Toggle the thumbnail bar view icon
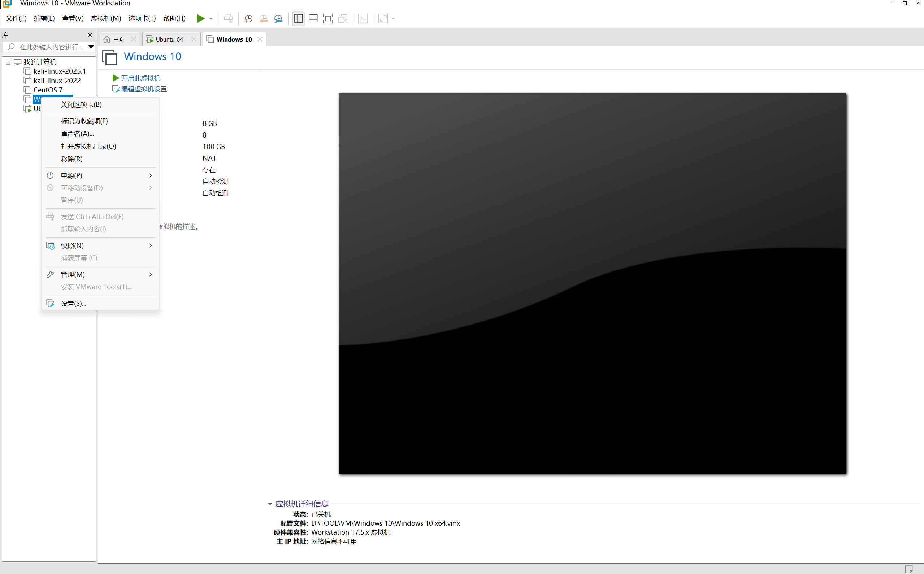Screen dimensions: 924x574 313,19
